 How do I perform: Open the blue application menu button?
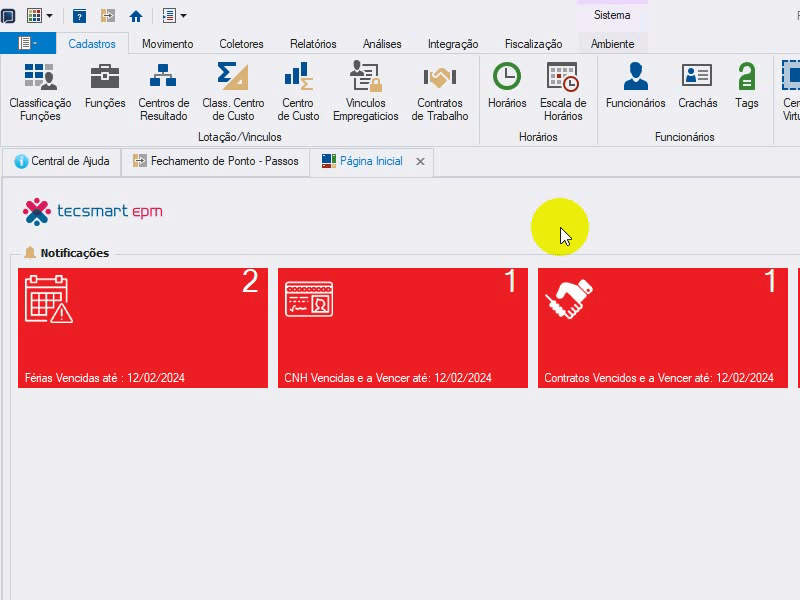coord(28,43)
